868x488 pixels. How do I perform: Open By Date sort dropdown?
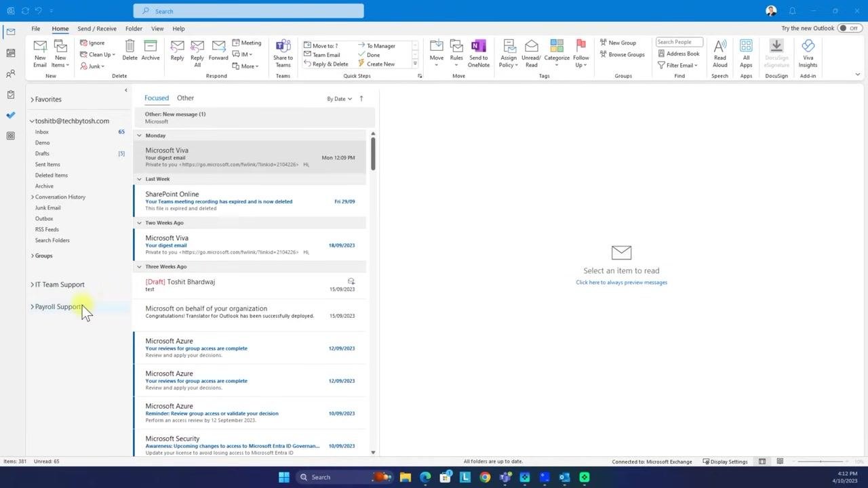point(339,99)
